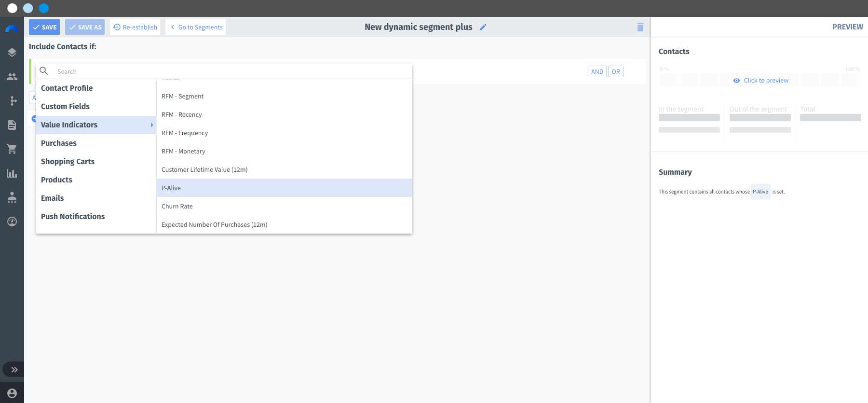This screenshot has height=403, width=868.
Task: Click to preview contacts link
Action: click(x=760, y=81)
